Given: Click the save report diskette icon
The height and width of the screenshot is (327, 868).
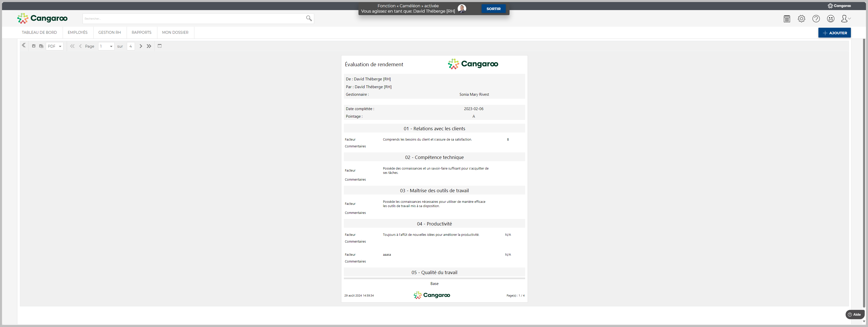Looking at the screenshot, I should (x=34, y=46).
